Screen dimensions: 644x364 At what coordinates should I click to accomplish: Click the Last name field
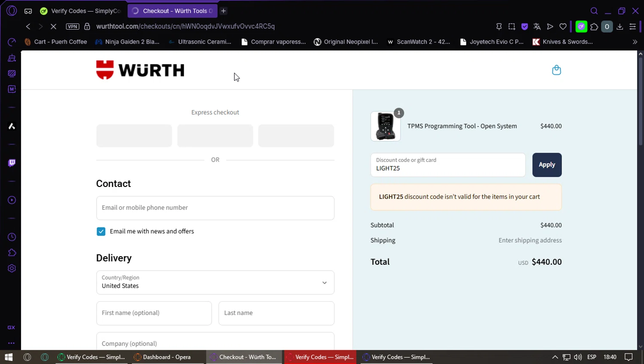click(x=276, y=313)
